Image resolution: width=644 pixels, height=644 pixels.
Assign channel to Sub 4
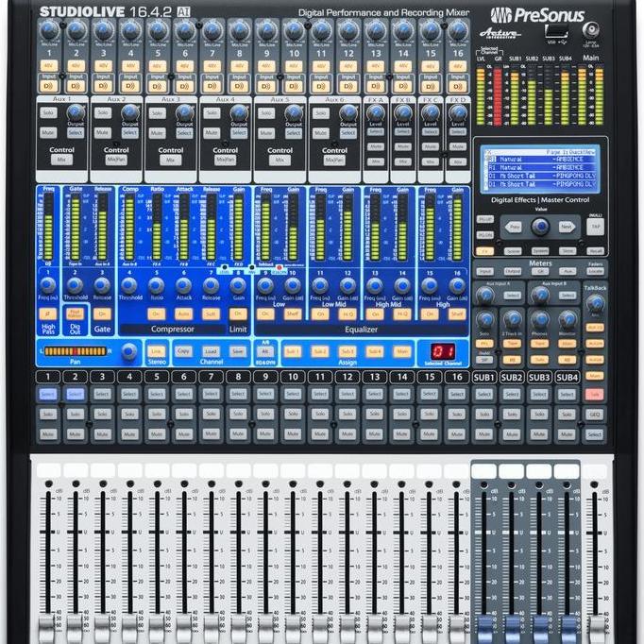(x=375, y=351)
